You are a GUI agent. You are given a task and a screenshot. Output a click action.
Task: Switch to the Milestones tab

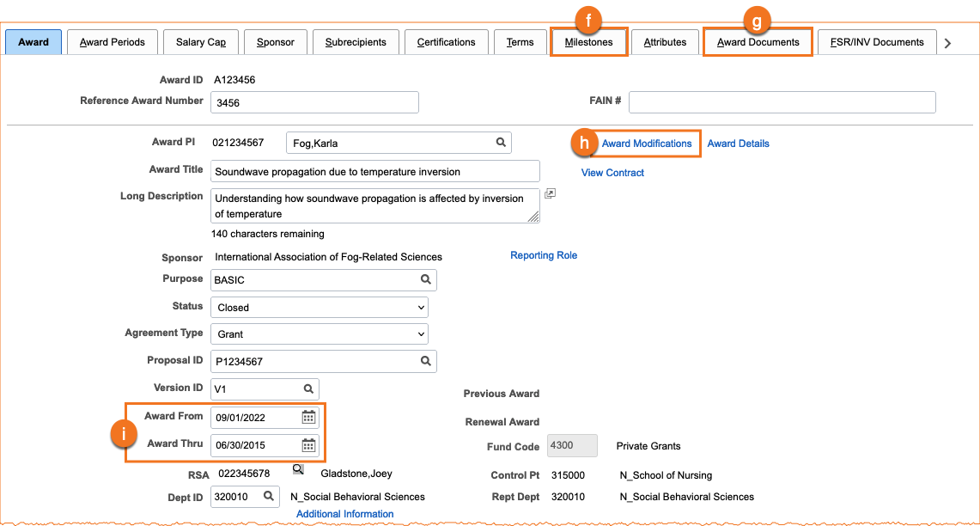(x=588, y=42)
